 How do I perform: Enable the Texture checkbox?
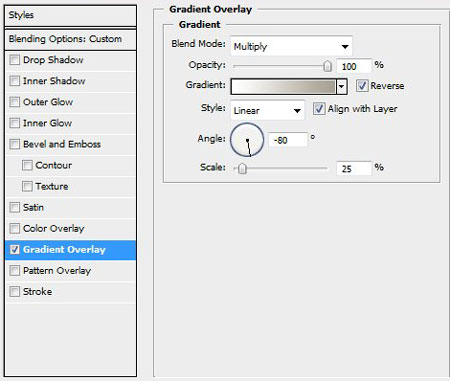[x=27, y=186]
